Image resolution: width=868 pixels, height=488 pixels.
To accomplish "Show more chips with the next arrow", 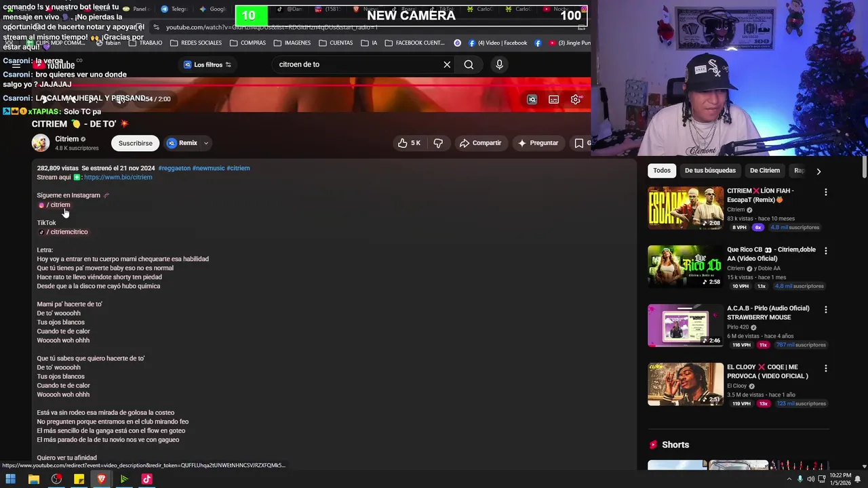I will pos(818,171).
